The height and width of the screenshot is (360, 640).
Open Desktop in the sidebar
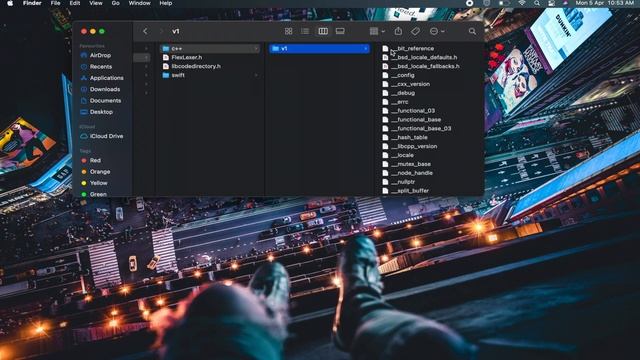pos(101,112)
